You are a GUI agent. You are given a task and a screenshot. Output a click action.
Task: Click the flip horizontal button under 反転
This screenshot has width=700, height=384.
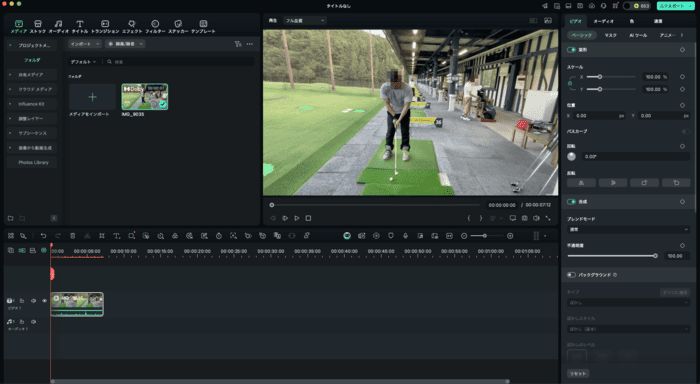pos(581,183)
